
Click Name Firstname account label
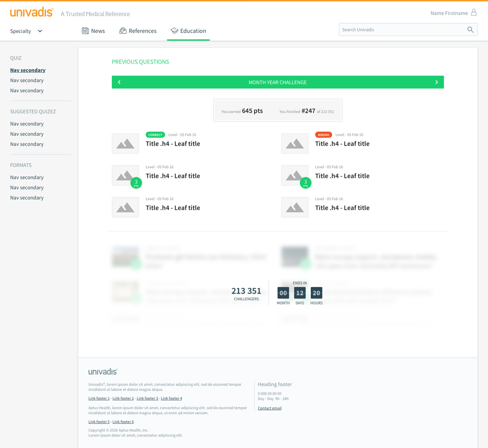449,13
